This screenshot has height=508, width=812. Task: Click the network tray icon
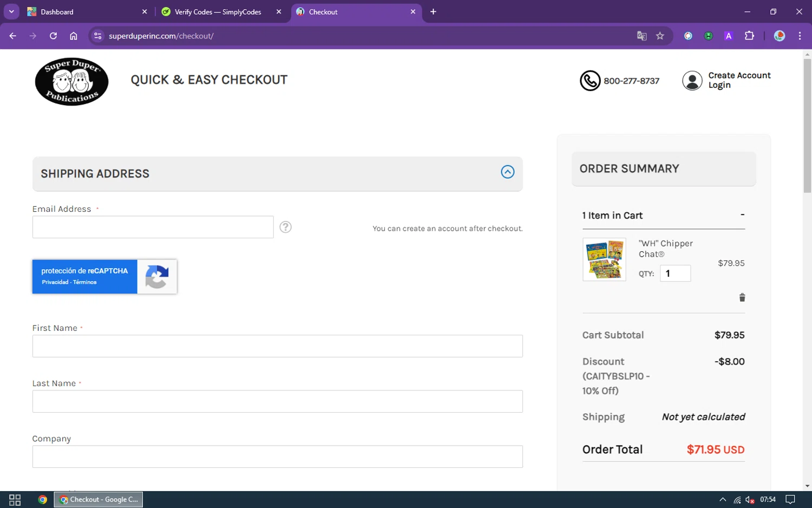click(x=737, y=500)
